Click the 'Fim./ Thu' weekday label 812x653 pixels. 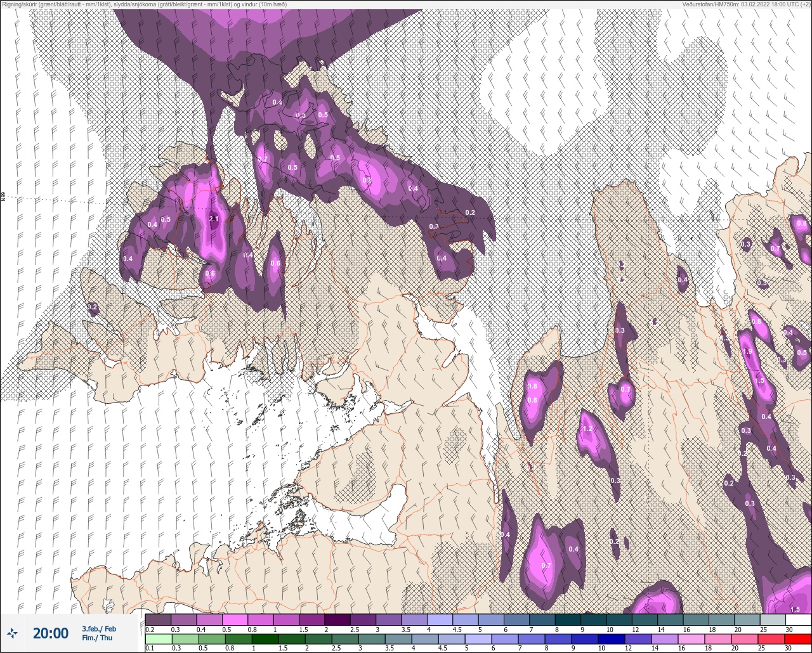tap(97, 638)
